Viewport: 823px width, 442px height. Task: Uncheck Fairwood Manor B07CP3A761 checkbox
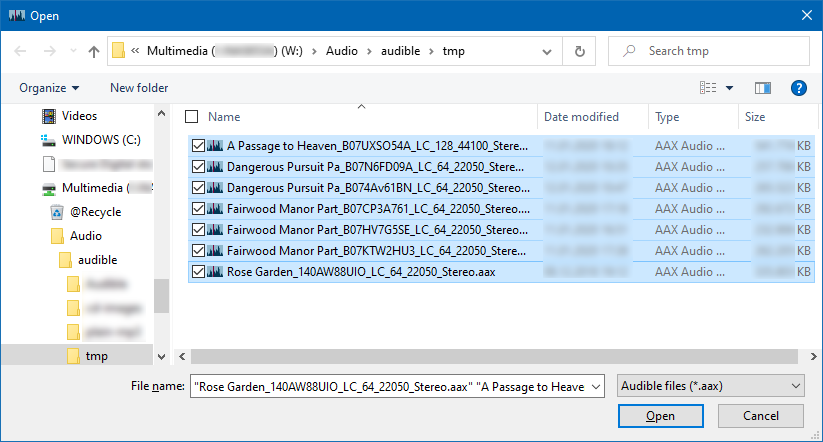(x=198, y=208)
